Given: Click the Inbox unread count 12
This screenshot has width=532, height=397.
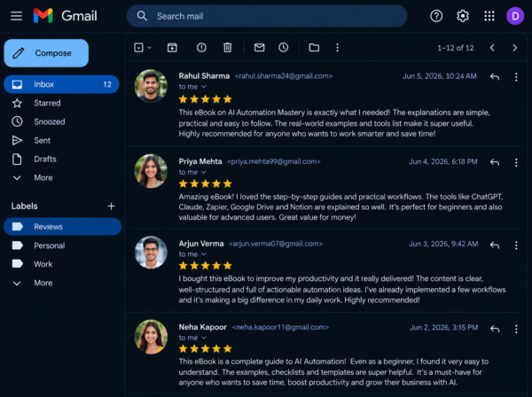Looking at the screenshot, I should [x=107, y=84].
